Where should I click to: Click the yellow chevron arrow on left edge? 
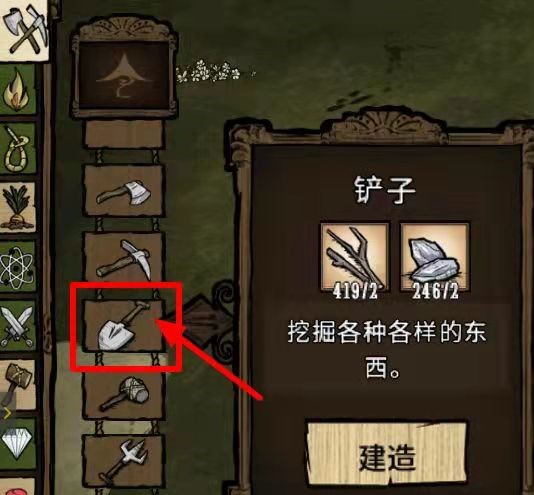(x=7, y=413)
